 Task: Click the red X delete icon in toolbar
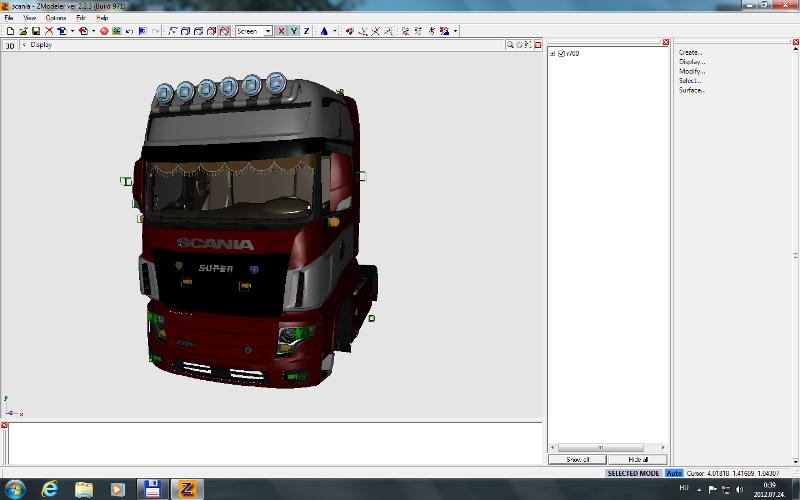click(x=49, y=31)
